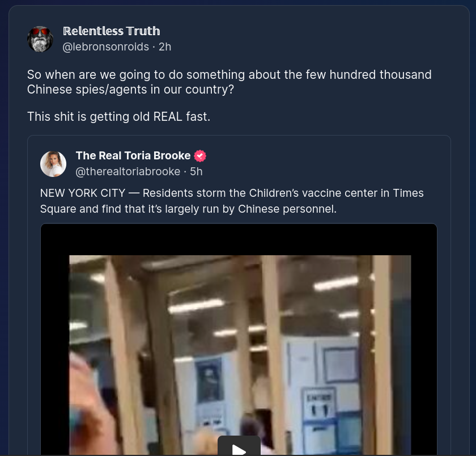Image resolution: width=476 pixels, height=456 pixels.
Task: Play the embedded video
Action: [x=239, y=446]
